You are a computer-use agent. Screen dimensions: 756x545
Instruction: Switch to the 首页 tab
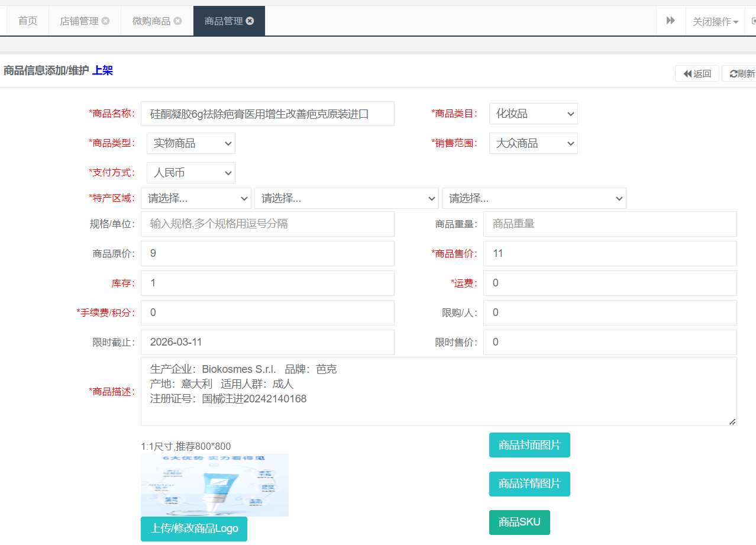27,21
